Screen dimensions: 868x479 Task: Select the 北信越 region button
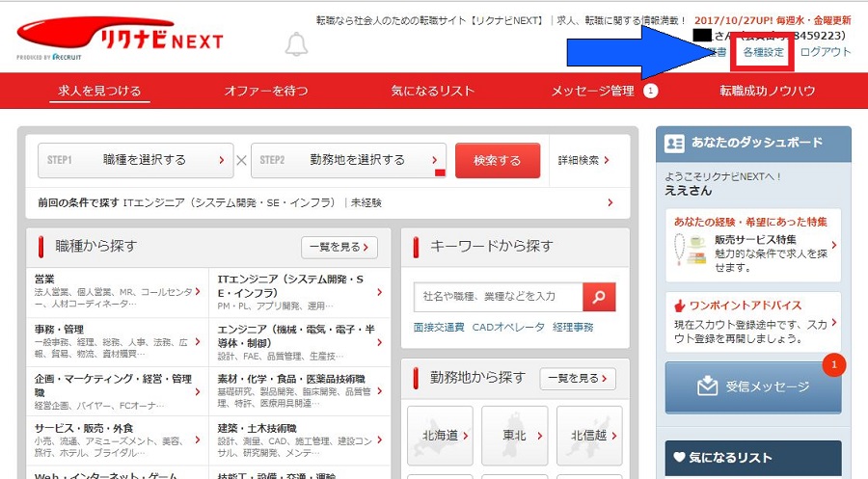click(x=589, y=436)
